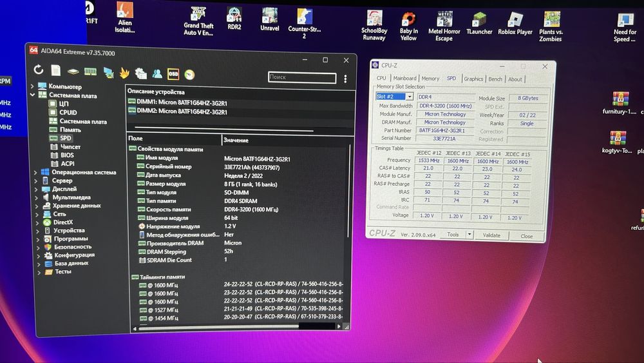Select the DirectX tree item
The height and width of the screenshot is (363, 644).
pyautogui.click(x=59, y=222)
